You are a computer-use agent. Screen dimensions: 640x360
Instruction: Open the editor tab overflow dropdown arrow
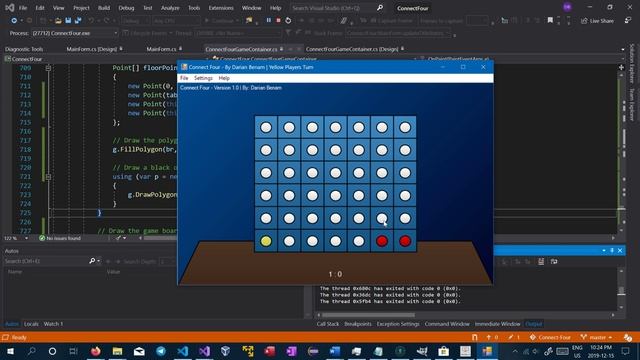click(622, 49)
